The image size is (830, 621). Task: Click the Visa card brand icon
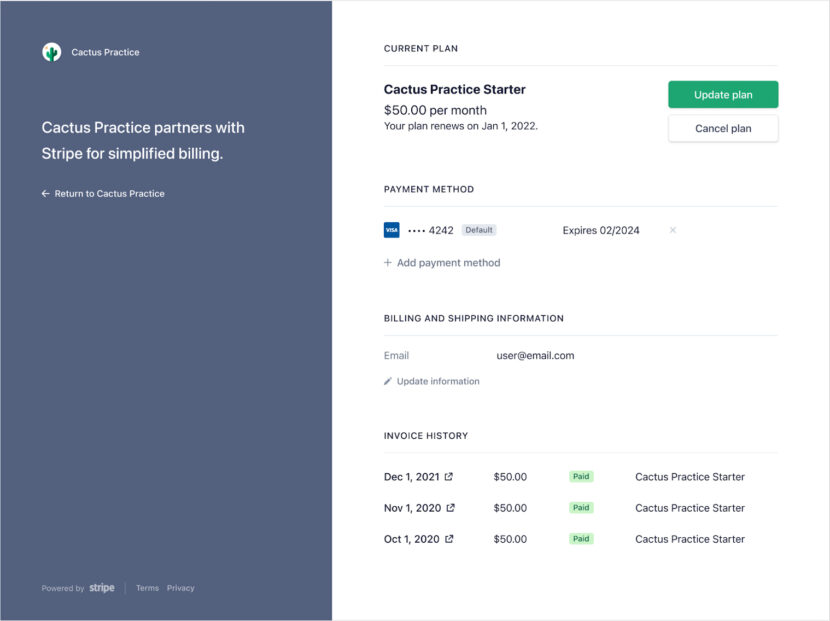[391, 230]
